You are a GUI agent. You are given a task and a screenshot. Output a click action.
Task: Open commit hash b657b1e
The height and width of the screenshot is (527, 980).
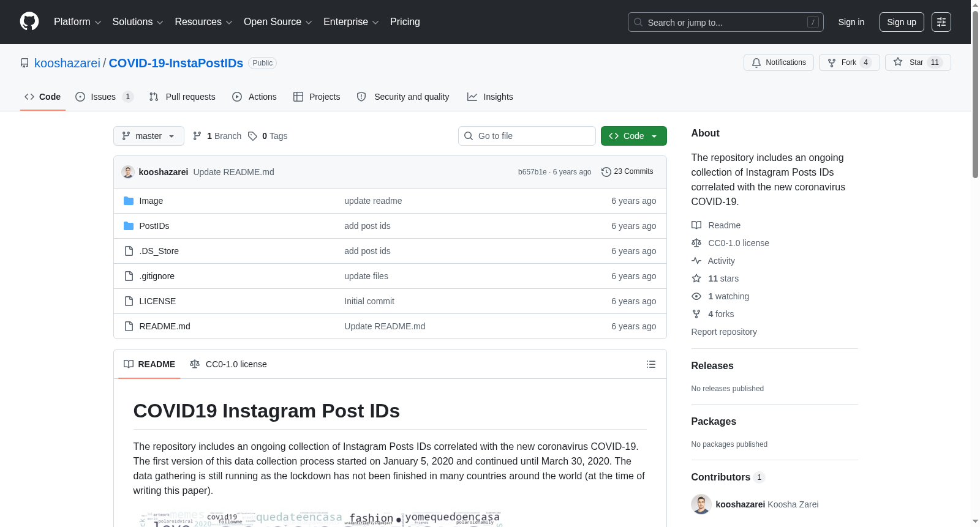click(532, 172)
